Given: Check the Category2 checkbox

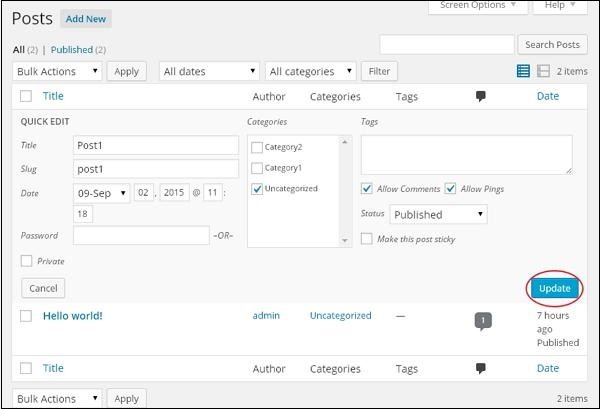Looking at the screenshot, I should click(x=257, y=147).
